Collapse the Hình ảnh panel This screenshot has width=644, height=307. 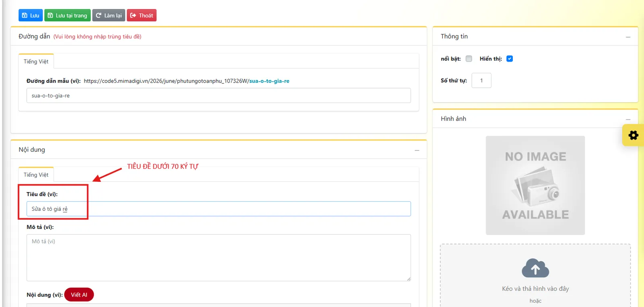[628, 120]
